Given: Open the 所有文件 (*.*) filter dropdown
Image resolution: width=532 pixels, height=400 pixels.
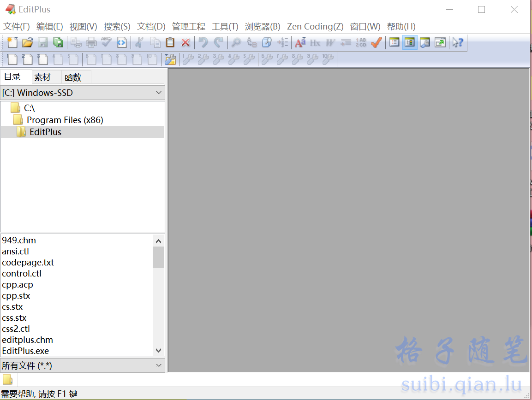Looking at the screenshot, I should click(x=159, y=365).
